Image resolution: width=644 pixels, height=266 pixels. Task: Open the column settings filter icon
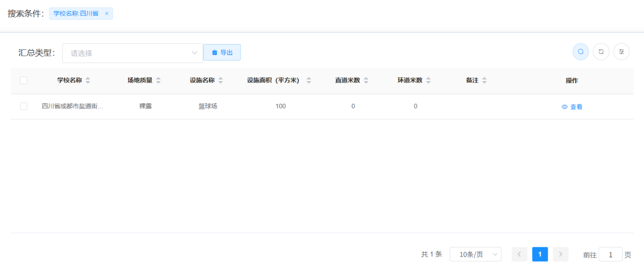pos(621,52)
